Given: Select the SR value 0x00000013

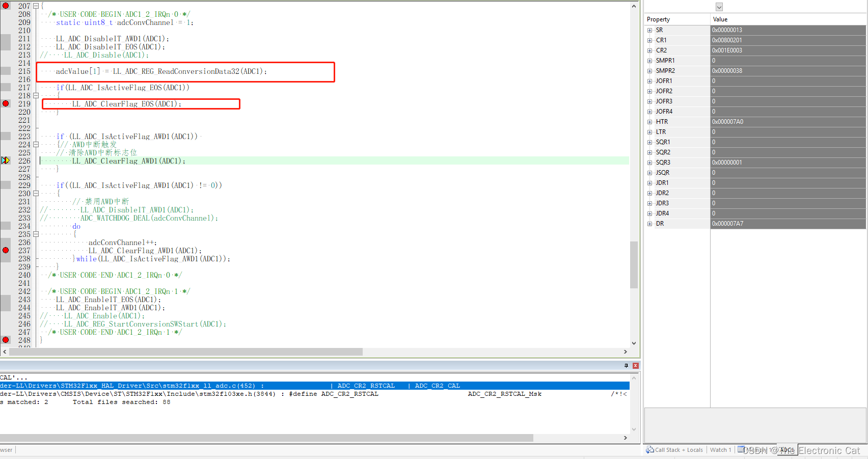Looking at the screenshot, I should pos(788,30).
